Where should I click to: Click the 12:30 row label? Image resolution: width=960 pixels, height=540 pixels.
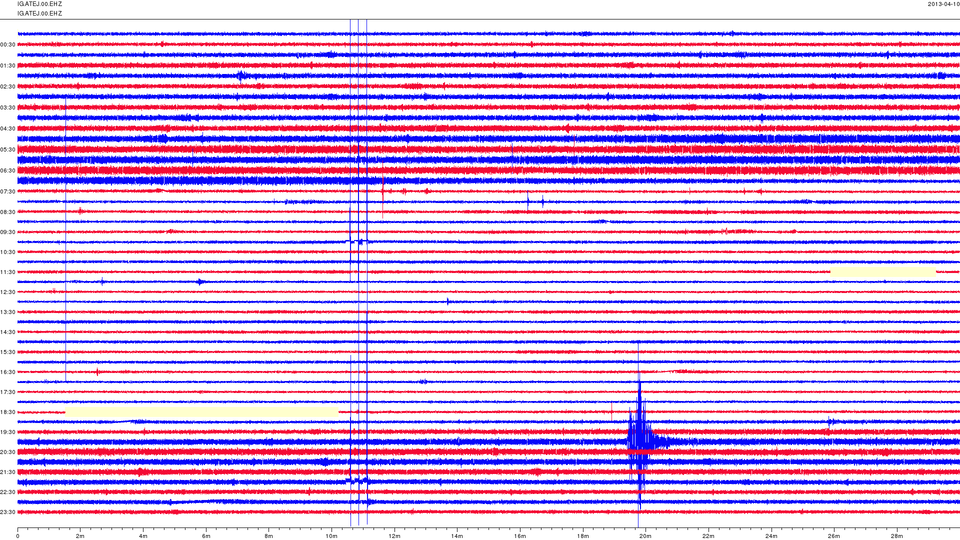8,292
